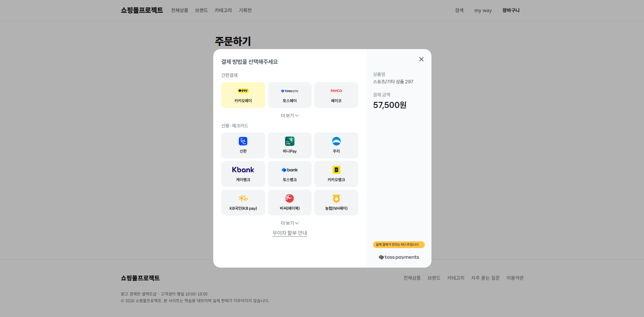The width and height of the screenshot is (644, 317).
Task: Open the 브랜드 menu in header
Action: click(x=201, y=10)
